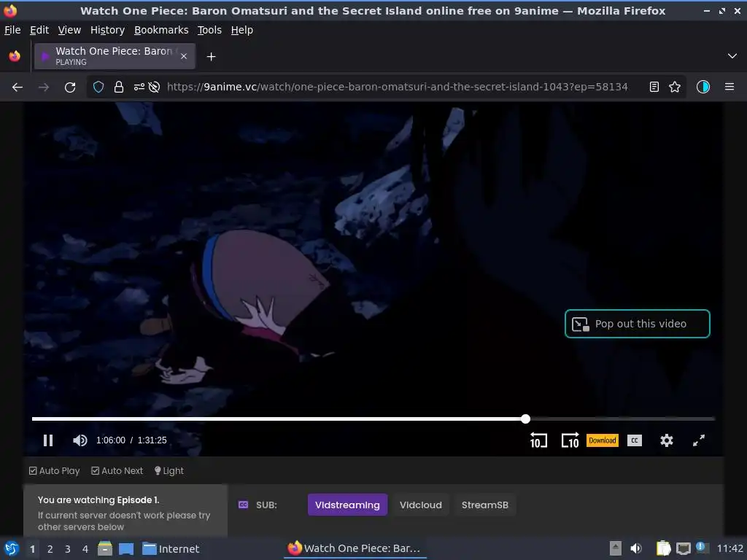Open the History menu
Screen dimensions: 747x560
(107, 30)
